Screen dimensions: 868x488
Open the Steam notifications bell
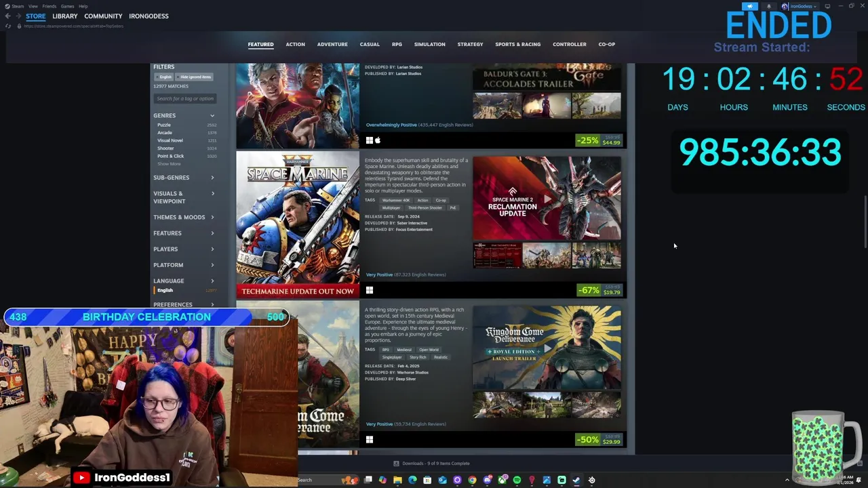point(768,6)
